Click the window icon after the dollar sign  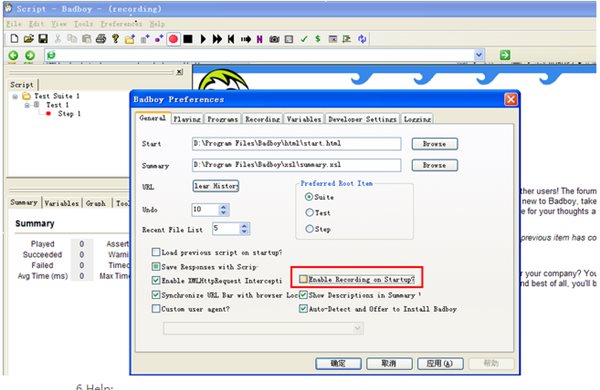pos(333,39)
